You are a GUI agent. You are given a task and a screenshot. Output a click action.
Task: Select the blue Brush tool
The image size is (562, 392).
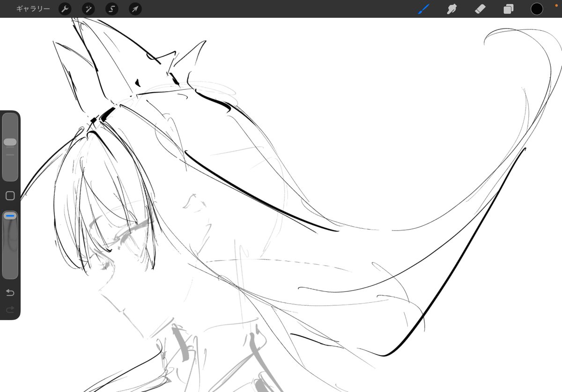pyautogui.click(x=424, y=9)
